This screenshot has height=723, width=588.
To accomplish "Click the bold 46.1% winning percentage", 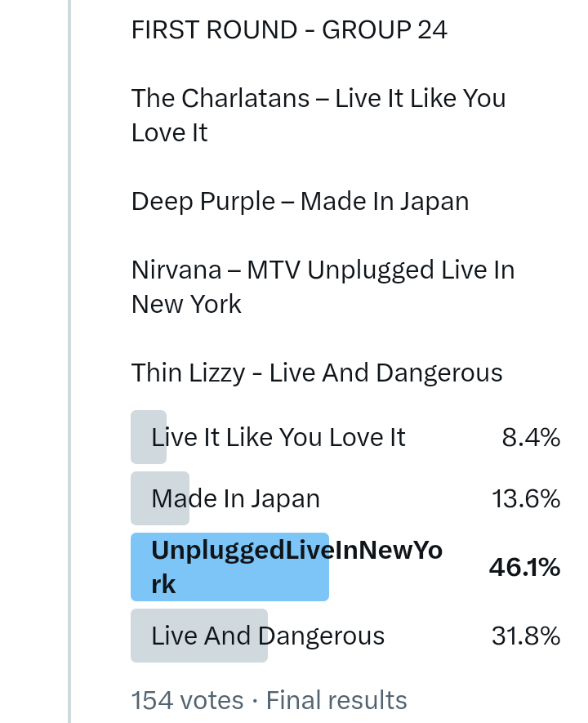I will click(x=524, y=567).
